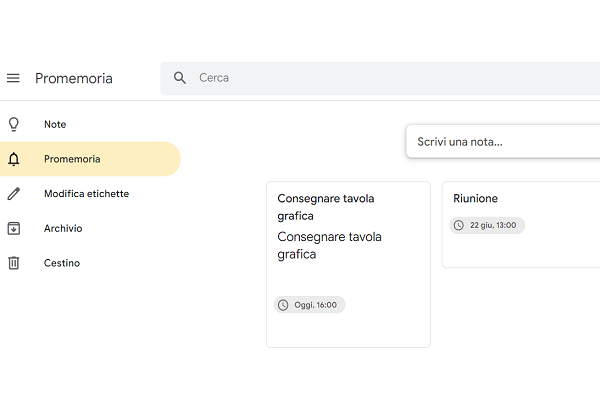Image resolution: width=600 pixels, height=400 pixels.
Task: Open the Riunione note card
Action: (521, 225)
